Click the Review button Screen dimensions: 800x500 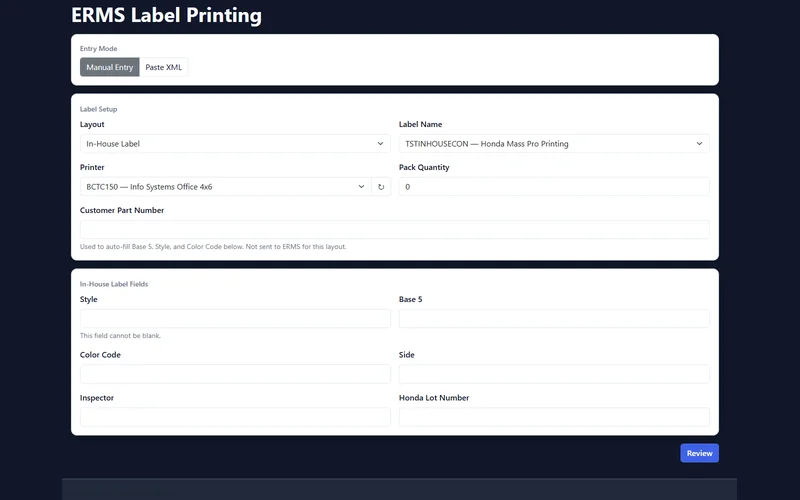click(699, 453)
